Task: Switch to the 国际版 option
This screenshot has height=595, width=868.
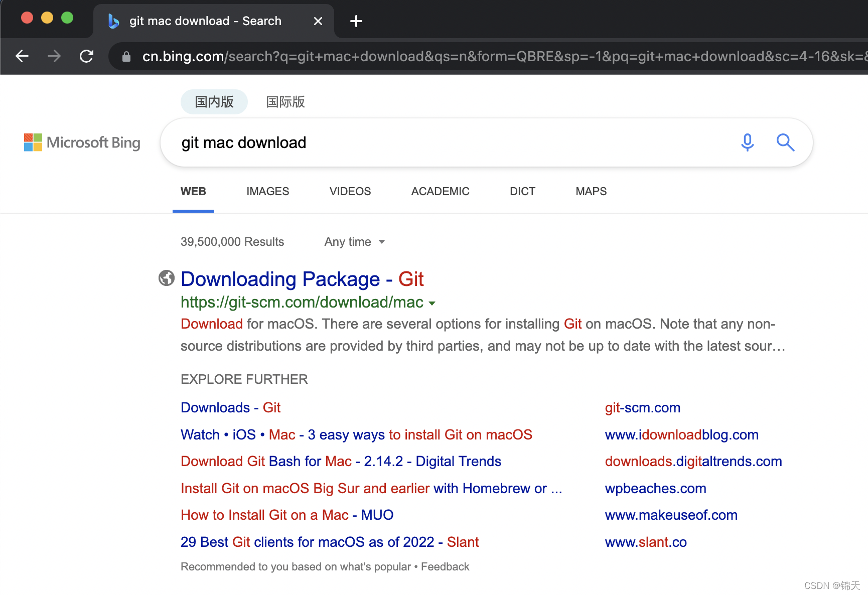Action: [x=285, y=102]
